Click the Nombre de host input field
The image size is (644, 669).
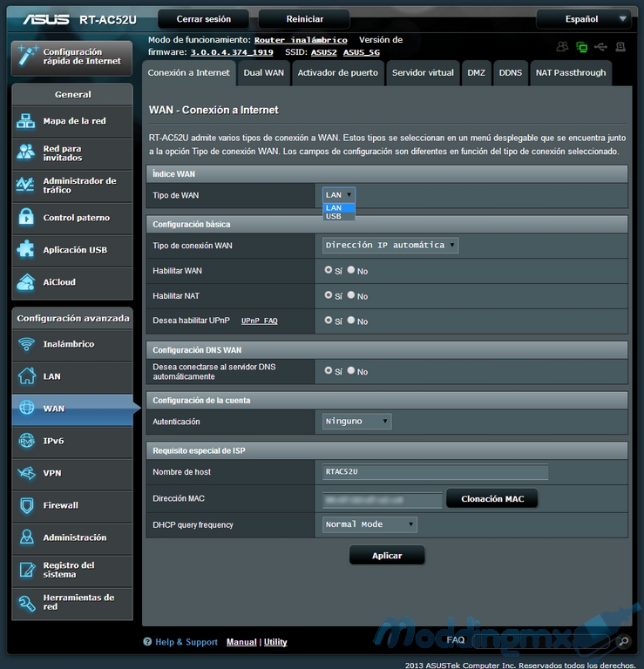click(436, 472)
